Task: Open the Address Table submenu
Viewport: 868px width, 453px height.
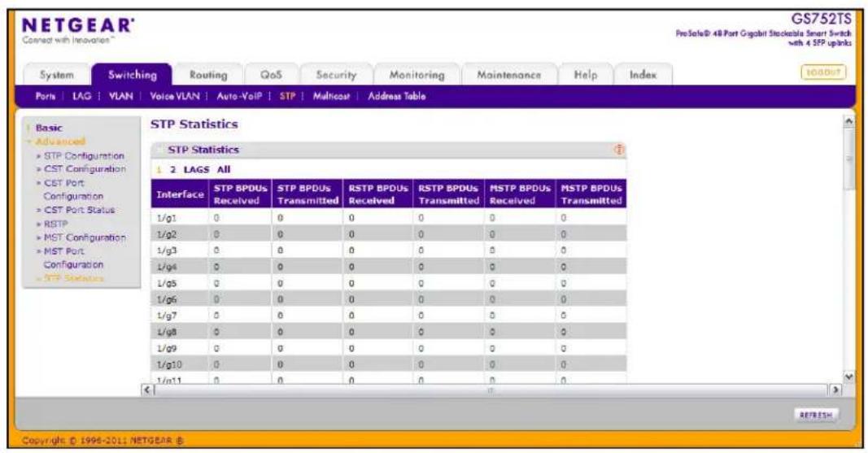Action: pos(397,96)
